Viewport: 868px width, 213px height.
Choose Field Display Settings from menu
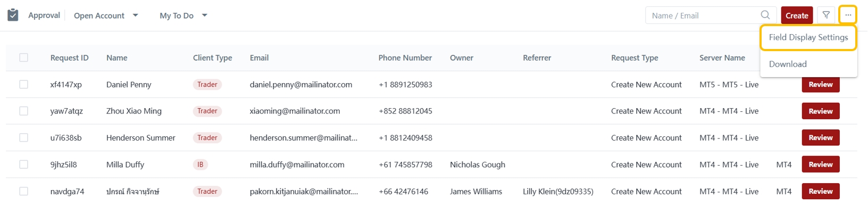point(808,37)
